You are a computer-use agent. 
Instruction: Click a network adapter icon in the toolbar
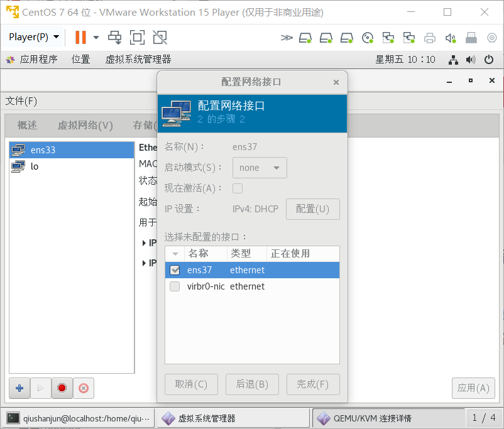tap(388, 38)
